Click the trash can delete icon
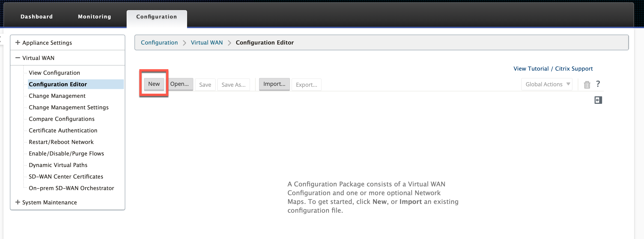The height and width of the screenshot is (239, 644). click(587, 85)
